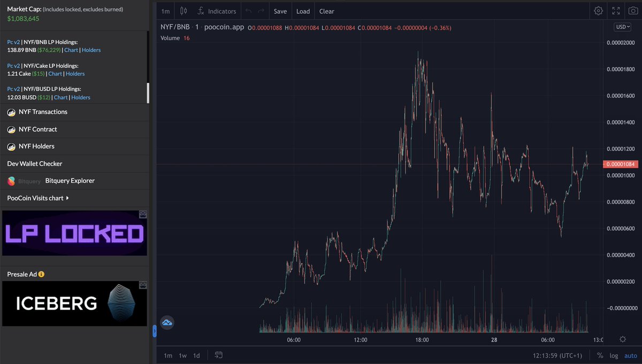This screenshot has height=364, width=642.
Task: Open Holders link for NYF/BUSD LP Holdings
Action: click(x=81, y=97)
